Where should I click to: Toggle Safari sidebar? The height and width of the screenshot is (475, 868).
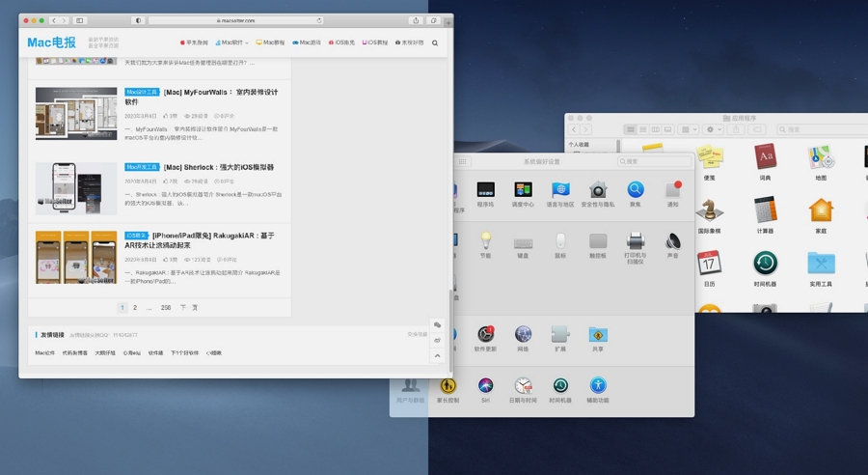(80, 20)
